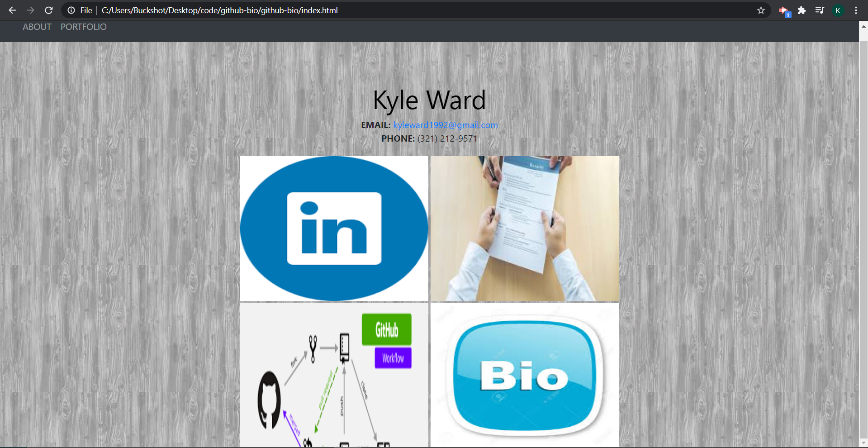The width and height of the screenshot is (868, 448).
Task: Reload the current page
Action: 48,10
